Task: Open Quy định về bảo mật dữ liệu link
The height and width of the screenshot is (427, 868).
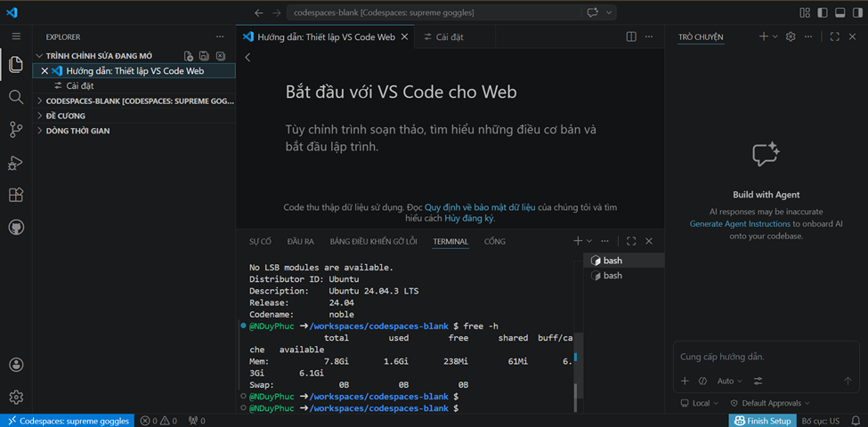Action: pyautogui.click(x=480, y=208)
